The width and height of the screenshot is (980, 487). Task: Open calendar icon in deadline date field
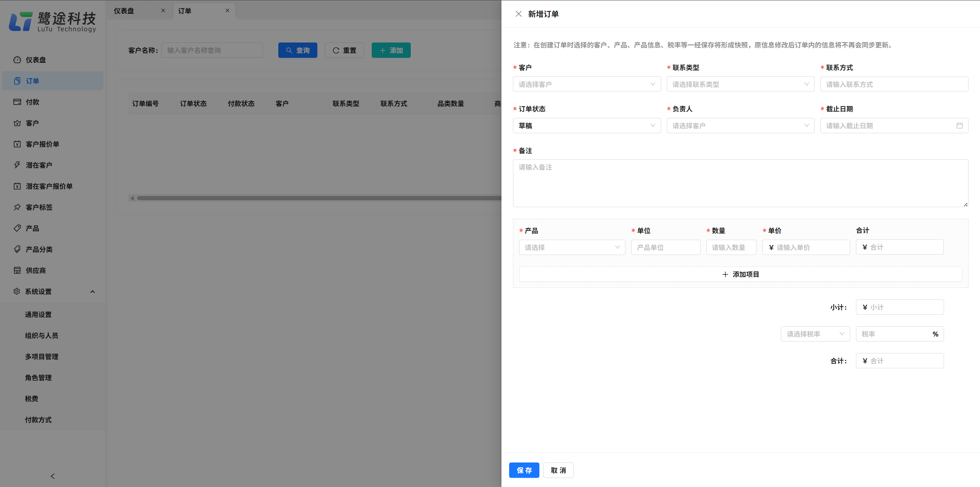coord(959,126)
